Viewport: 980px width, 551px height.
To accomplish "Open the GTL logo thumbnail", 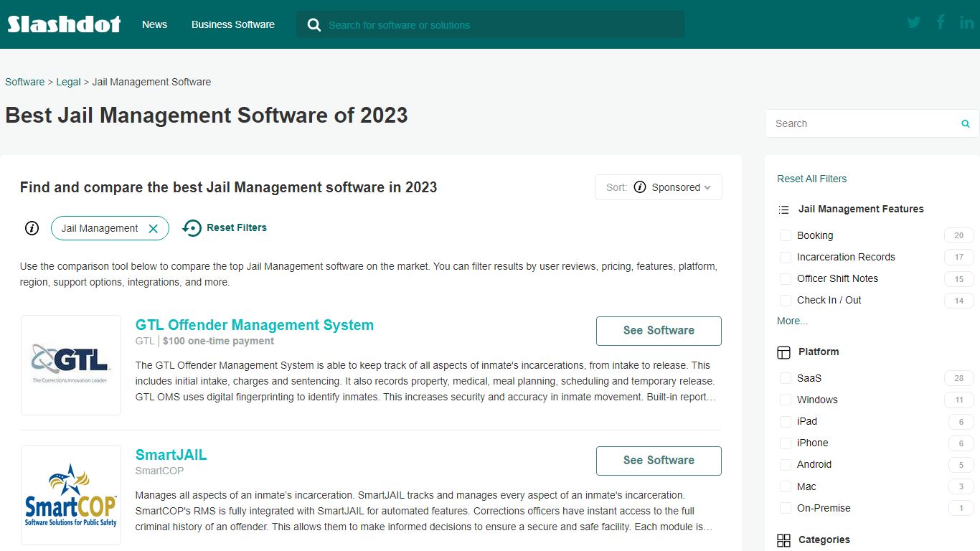I will point(71,365).
